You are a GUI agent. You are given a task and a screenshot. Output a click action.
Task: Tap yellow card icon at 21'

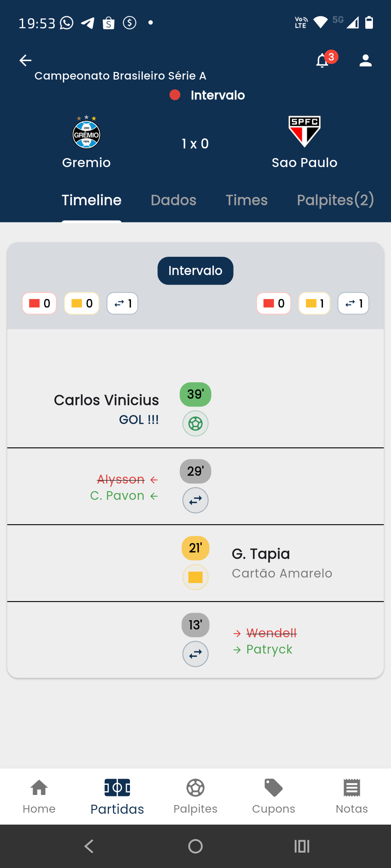tap(195, 577)
